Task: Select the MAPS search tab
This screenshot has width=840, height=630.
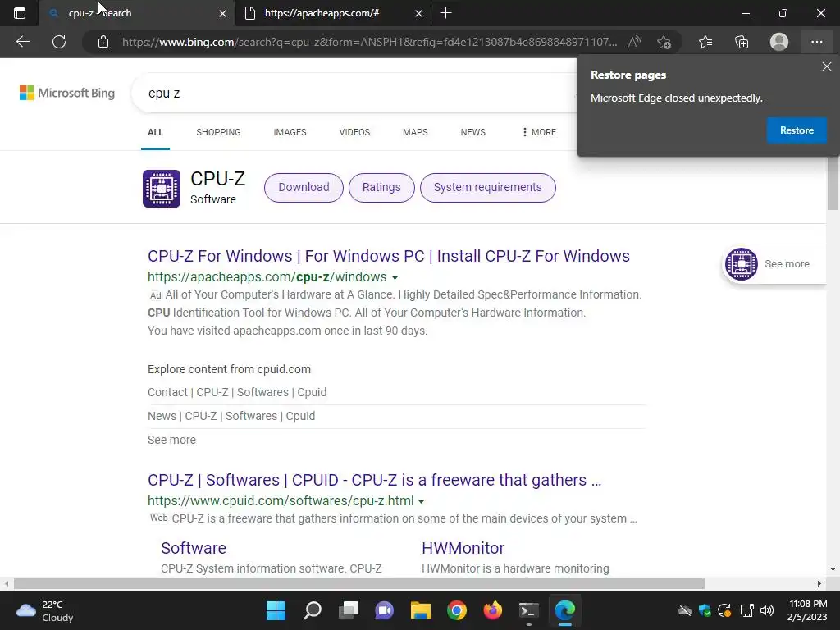Action: [x=415, y=132]
